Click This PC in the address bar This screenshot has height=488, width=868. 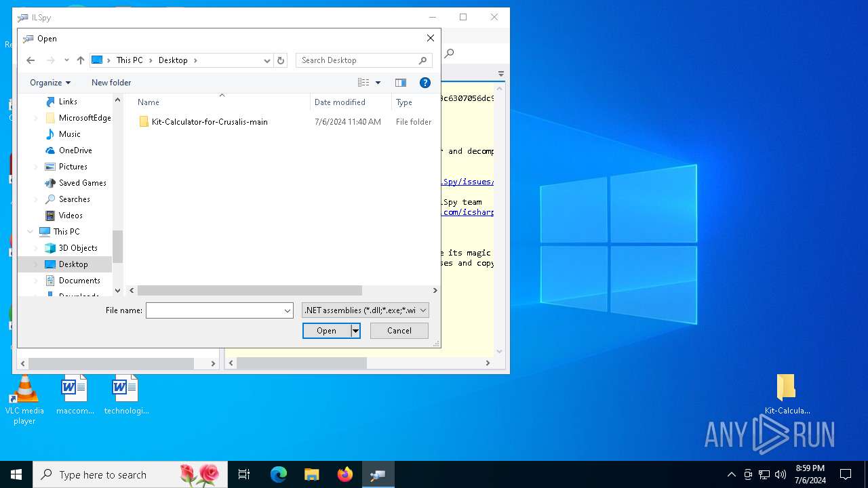point(130,60)
